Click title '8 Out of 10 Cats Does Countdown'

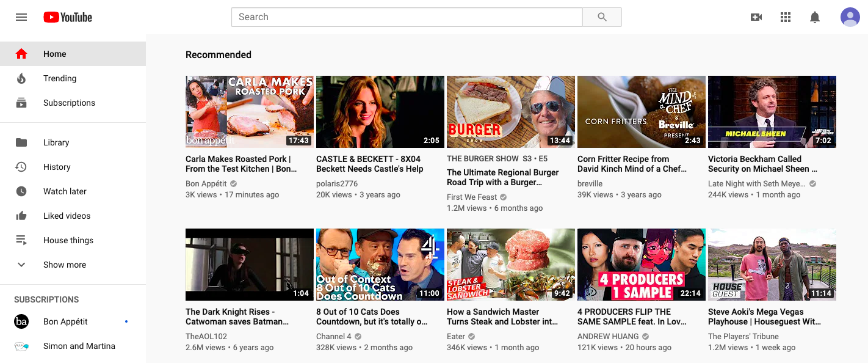[372, 317]
